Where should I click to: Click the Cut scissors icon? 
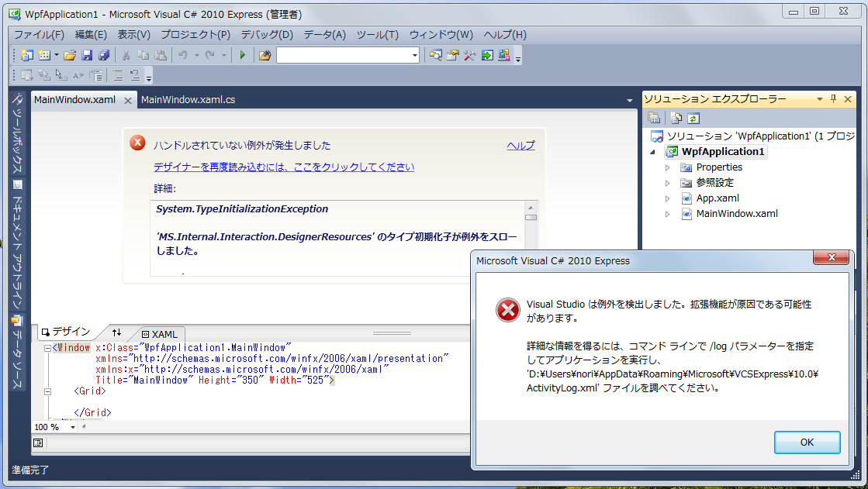pyautogui.click(x=126, y=55)
